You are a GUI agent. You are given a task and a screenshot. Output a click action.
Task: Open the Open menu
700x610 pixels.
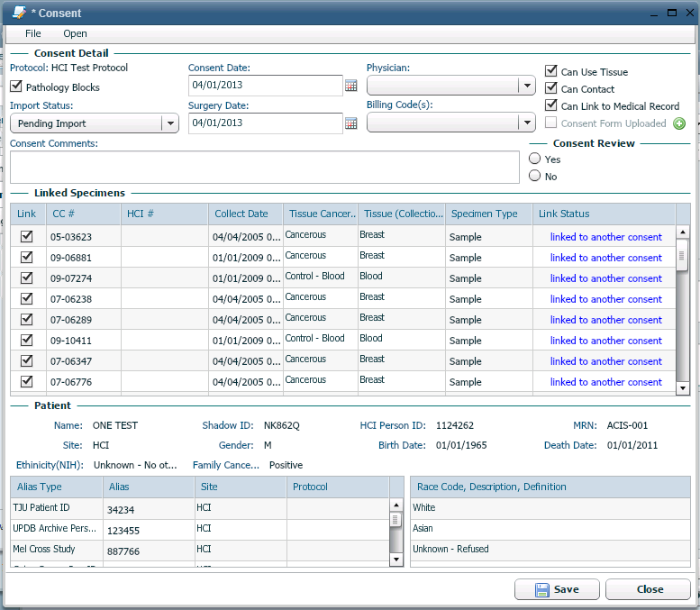[75, 33]
